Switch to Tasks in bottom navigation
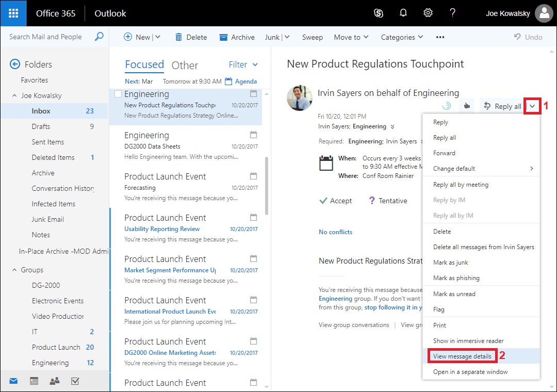557x392 pixels. pyautogui.click(x=75, y=381)
